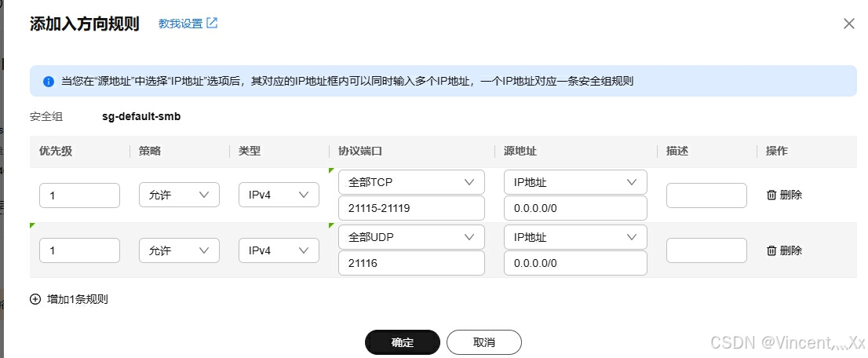Click the 确定 confirm button
This screenshot has height=358, width=868.
coord(403,342)
